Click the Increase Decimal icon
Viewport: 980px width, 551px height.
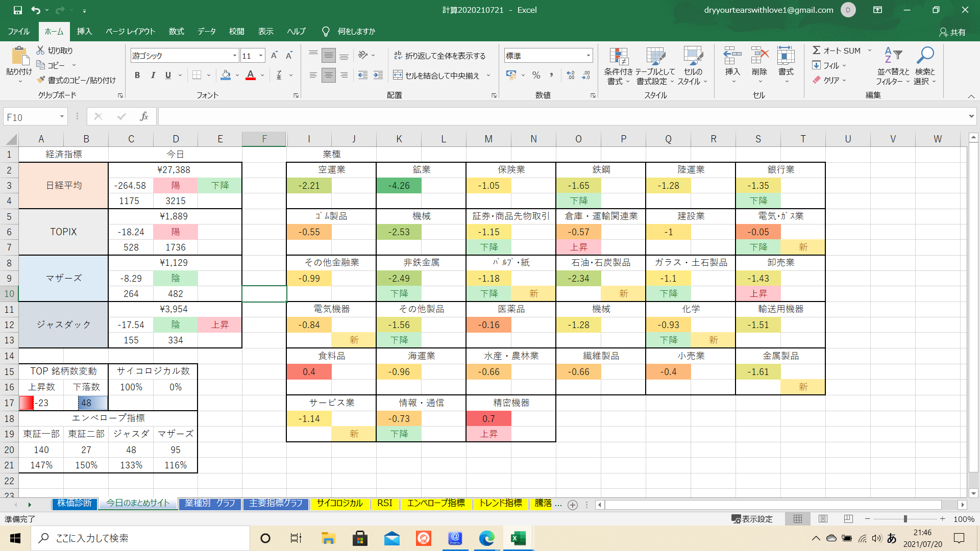(x=571, y=75)
